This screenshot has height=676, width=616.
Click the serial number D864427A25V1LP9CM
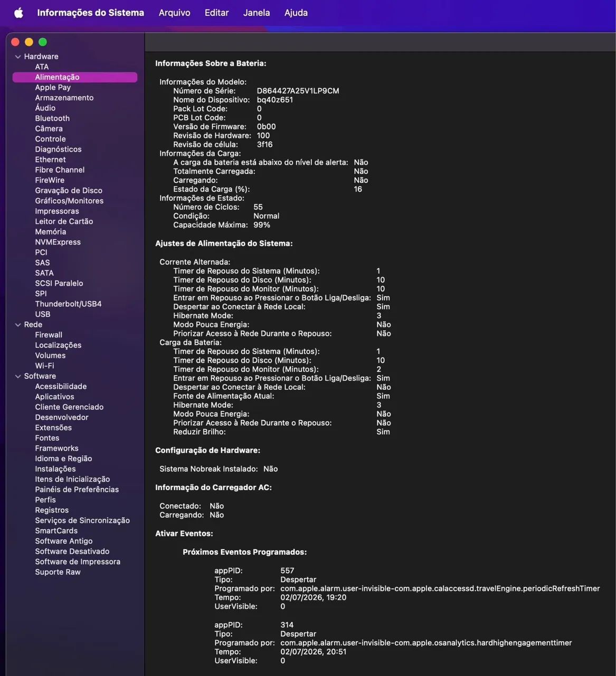298,91
